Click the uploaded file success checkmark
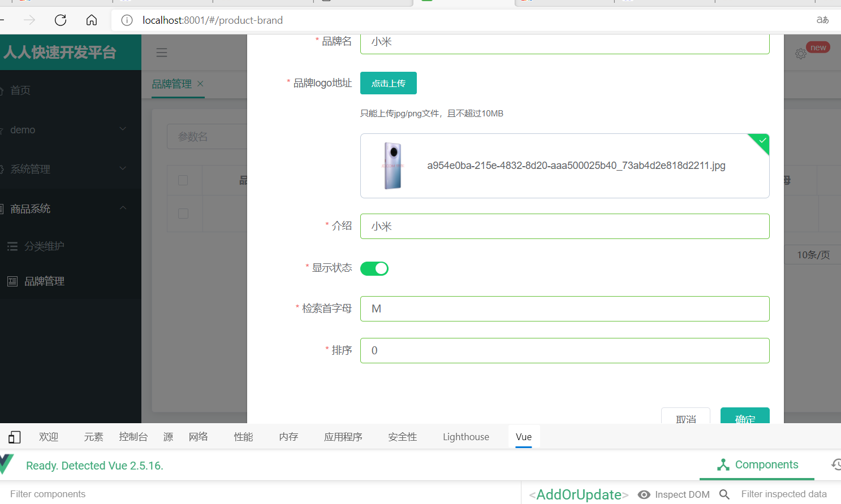Image resolution: width=841 pixels, height=504 pixels. tap(762, 140)
